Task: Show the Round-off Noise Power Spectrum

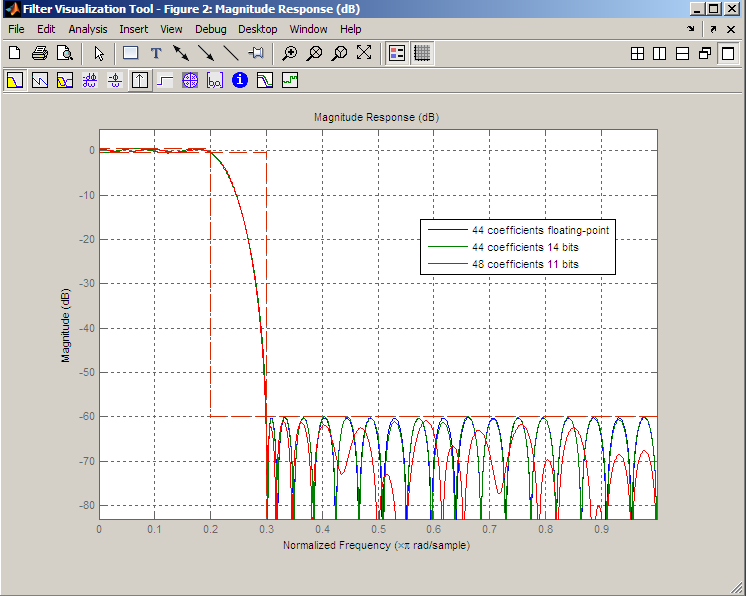Action: [x=290, y=80]
